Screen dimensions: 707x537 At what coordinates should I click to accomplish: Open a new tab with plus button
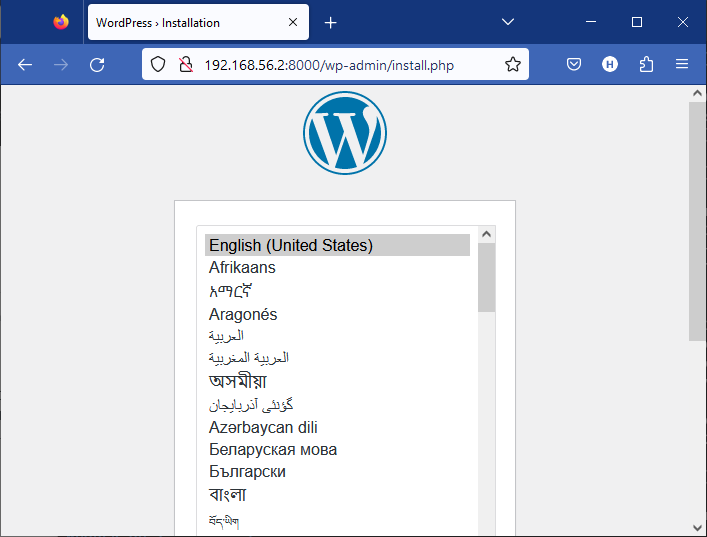(x=331, y=23)
